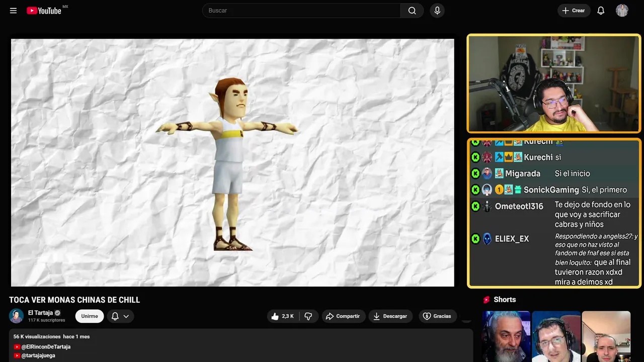Open notifications bell in the header

(x=601, y=11)
